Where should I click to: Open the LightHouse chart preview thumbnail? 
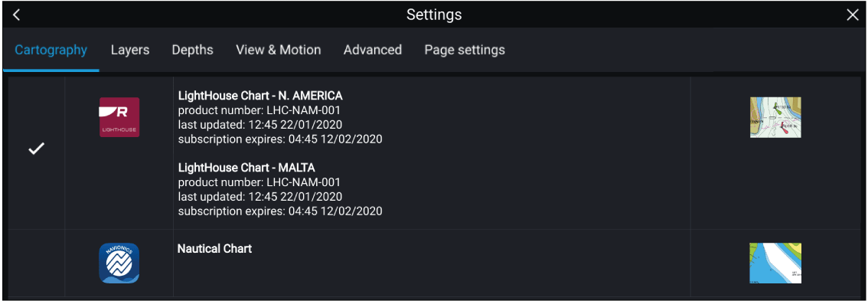(775, 117)
